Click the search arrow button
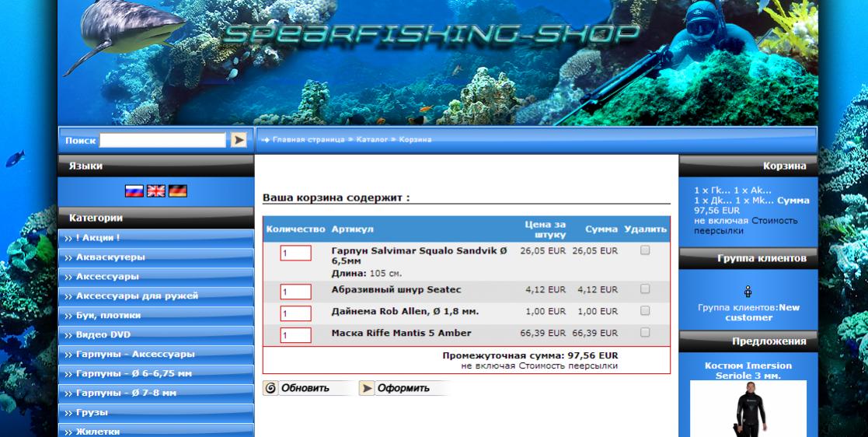The width and height of the screenshot is (868, 437). tap(239, 140)
